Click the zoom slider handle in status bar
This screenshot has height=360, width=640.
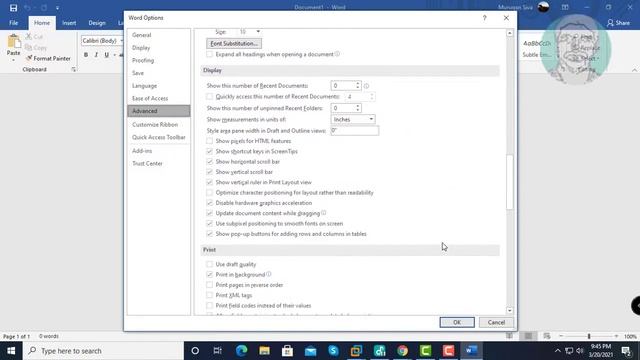589,336
